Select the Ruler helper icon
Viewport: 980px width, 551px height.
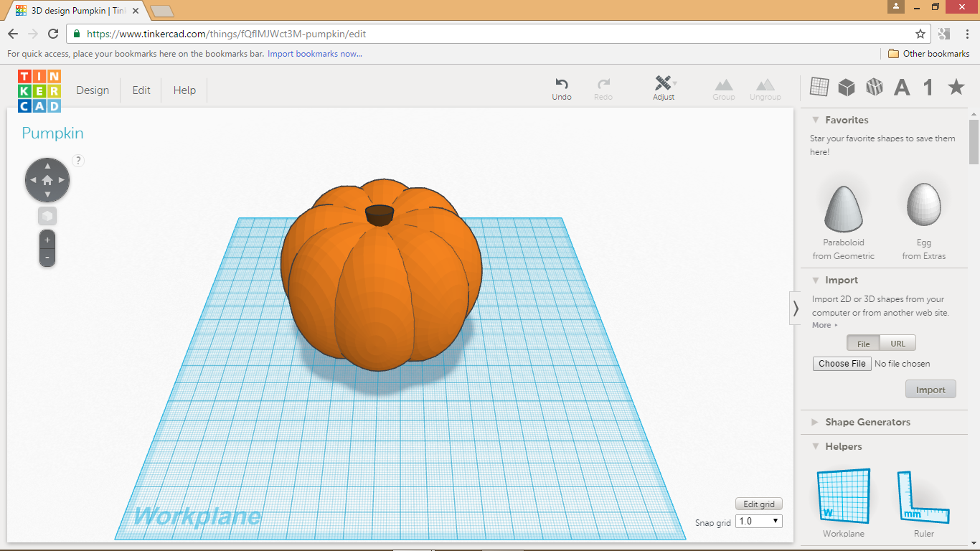pos(923,495)
